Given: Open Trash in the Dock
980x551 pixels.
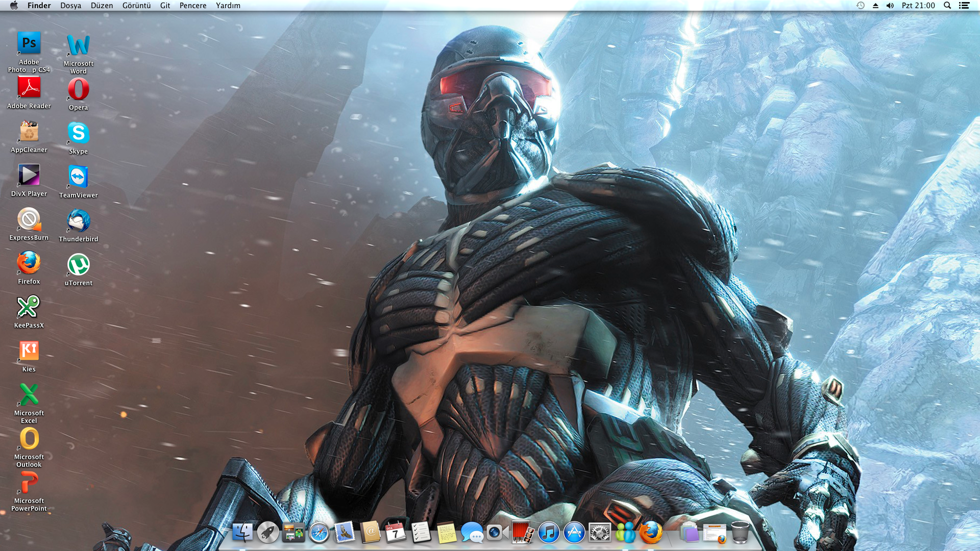Looking at the screenshot, I should (740, 533).
